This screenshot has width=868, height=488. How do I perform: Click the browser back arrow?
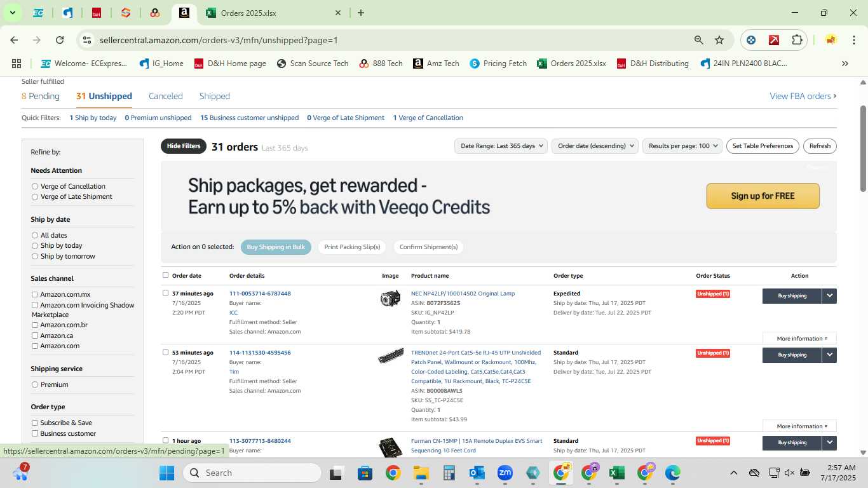(14, 40)
